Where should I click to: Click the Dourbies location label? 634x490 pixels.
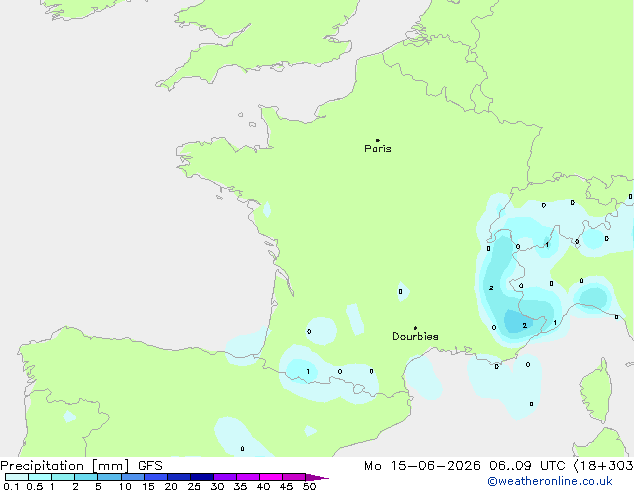(x=415, y=336)
